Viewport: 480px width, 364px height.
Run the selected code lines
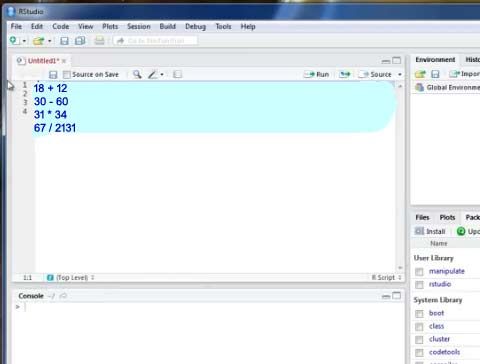tap(317, 74)
